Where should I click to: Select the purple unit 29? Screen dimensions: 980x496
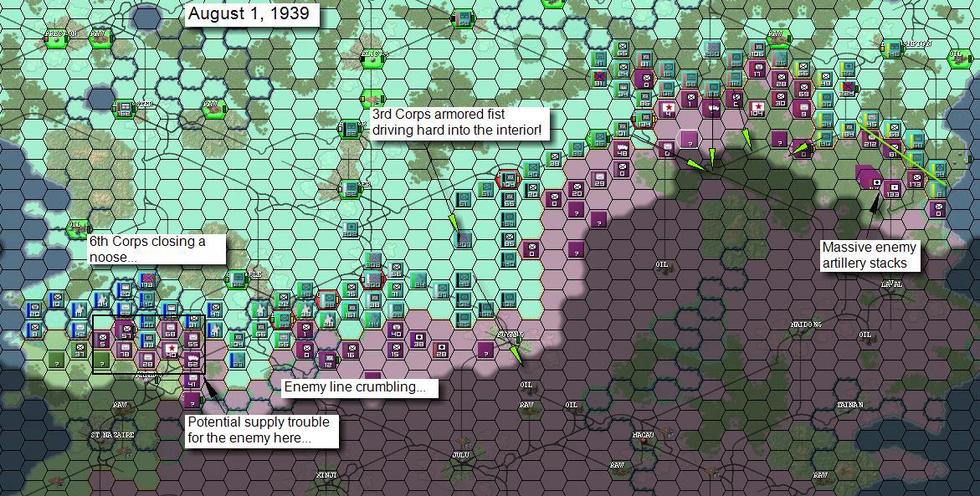click(599, 179)
